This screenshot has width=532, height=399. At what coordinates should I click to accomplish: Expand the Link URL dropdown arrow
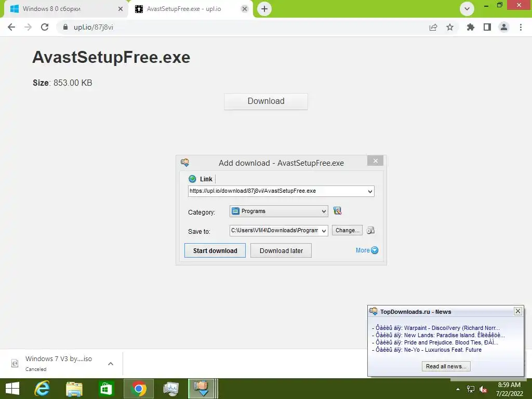point(370,191)
